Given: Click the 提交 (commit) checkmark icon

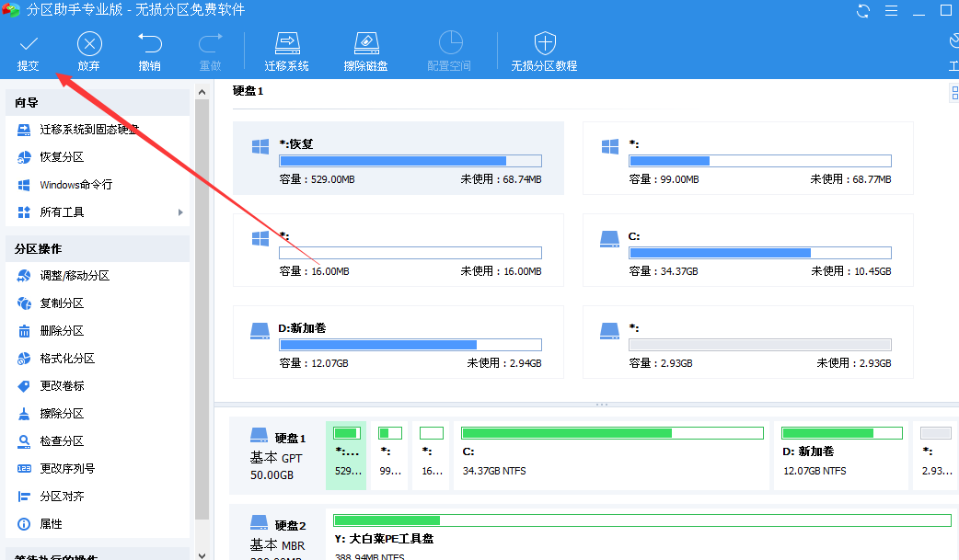Looking at the screenshot, I should pos(29,44).
